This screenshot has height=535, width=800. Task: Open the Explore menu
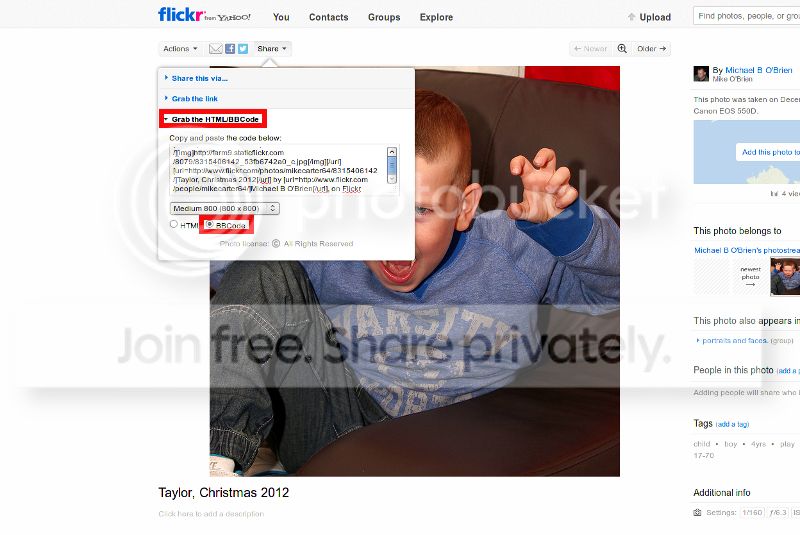436,17
